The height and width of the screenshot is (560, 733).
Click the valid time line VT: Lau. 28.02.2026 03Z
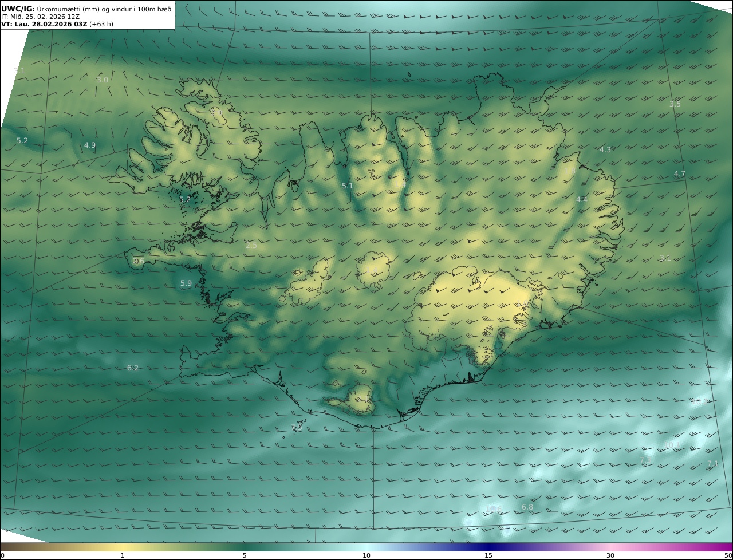(44, 24)
